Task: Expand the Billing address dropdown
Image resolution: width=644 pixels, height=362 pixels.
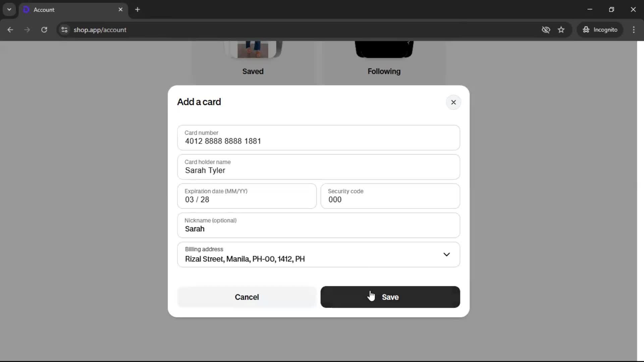Action: [x=318, y=255]
